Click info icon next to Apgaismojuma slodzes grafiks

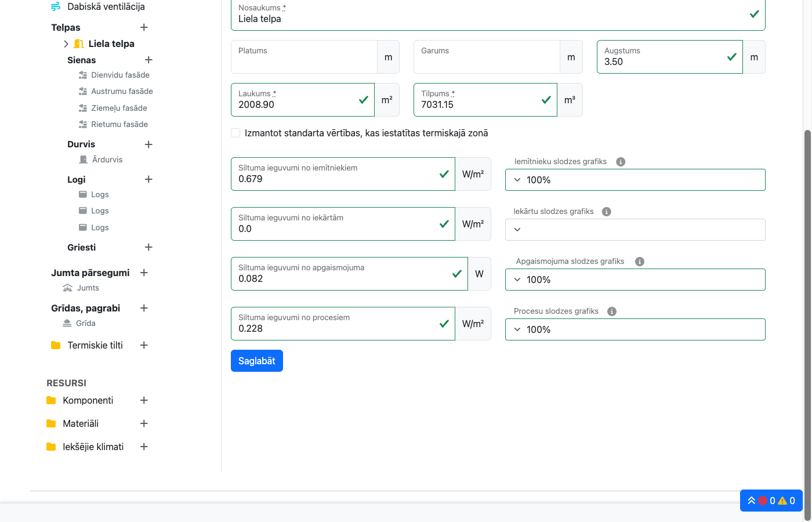[x=640, y=262]
